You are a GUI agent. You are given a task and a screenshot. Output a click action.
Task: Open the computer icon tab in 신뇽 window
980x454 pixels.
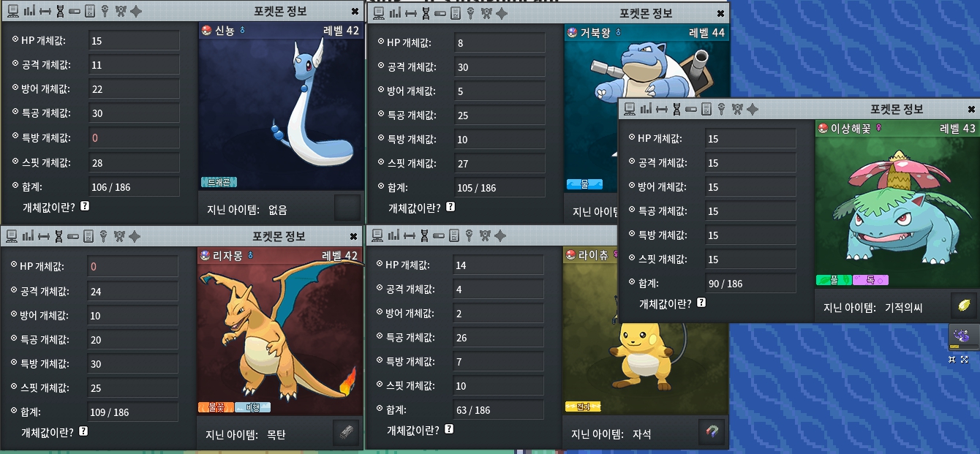click(14, 11)
